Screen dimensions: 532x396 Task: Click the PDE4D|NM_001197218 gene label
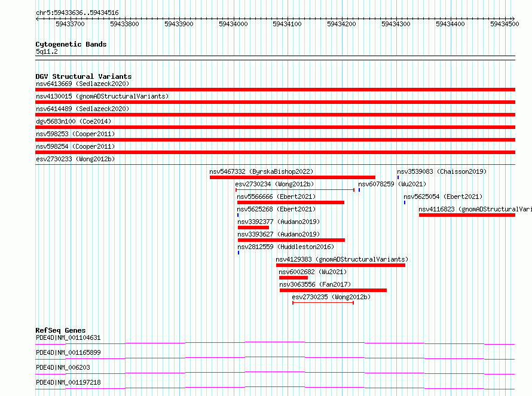tap(68, 382)
